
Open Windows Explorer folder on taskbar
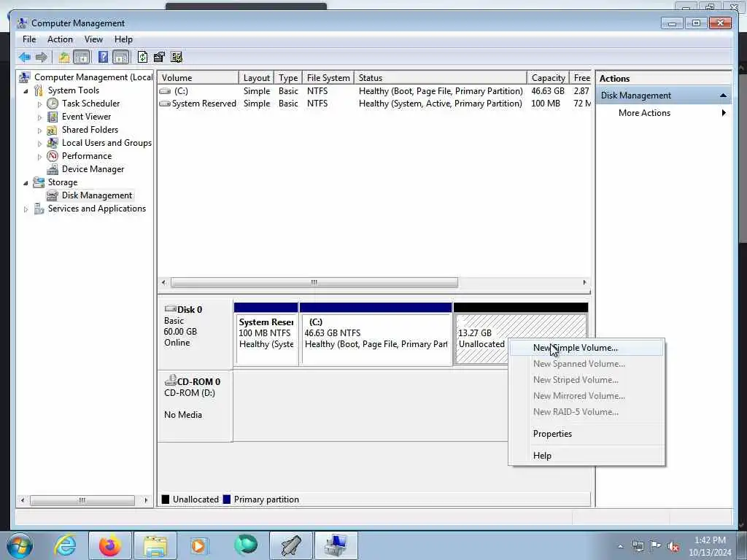(155, 545)
